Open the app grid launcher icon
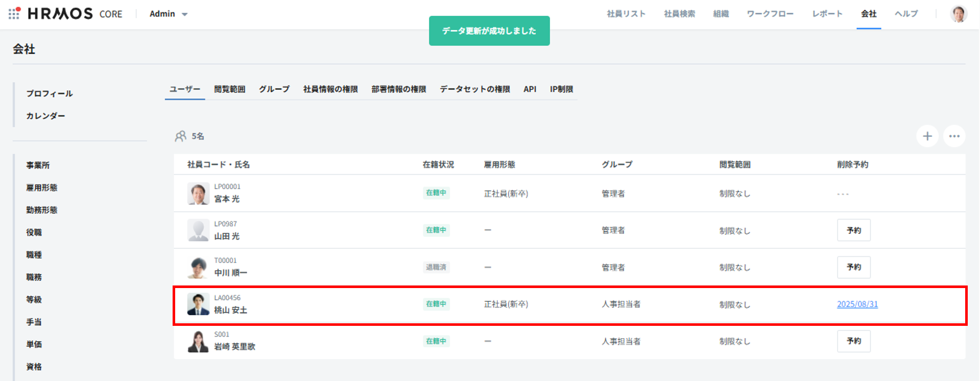Screen dimensions: 980x381 point(14,13)
